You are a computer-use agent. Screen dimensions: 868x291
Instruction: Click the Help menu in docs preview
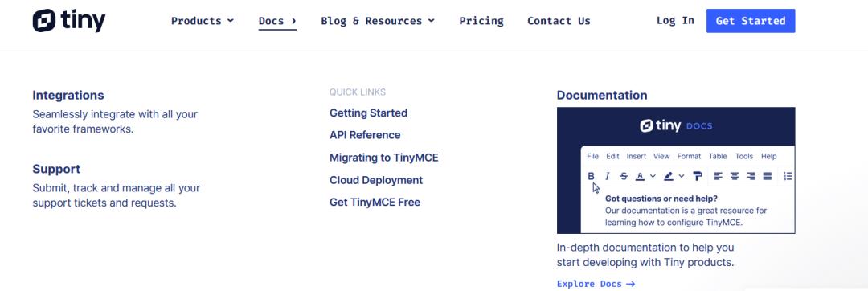(x=769, y=157)
